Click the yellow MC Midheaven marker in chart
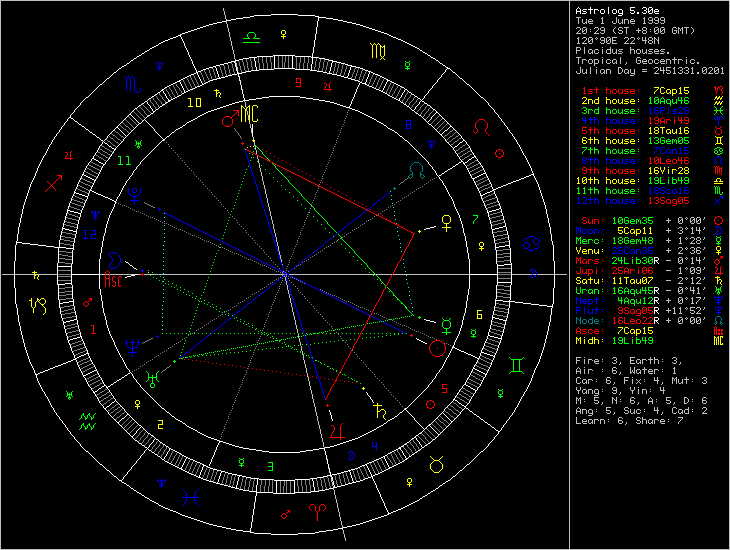Image resolution: width=730 pixels, height=550 pixels. tap(250, 114)
